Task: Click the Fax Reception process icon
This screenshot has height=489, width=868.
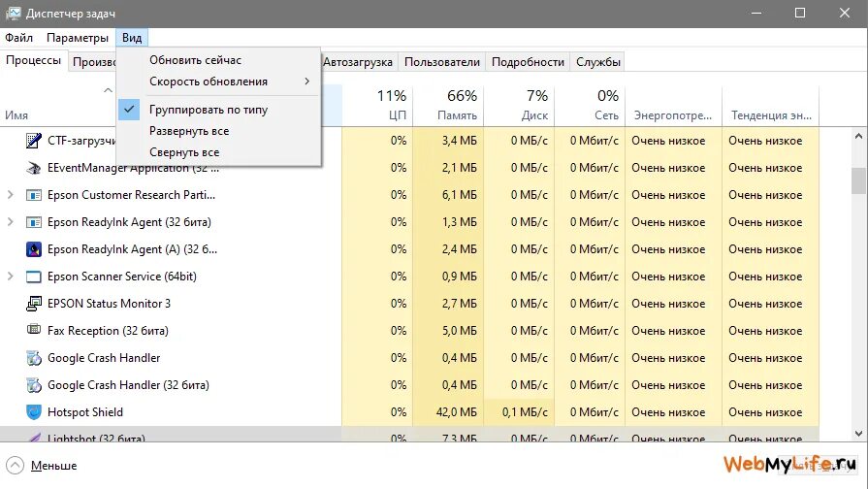Action: (34, 330)
